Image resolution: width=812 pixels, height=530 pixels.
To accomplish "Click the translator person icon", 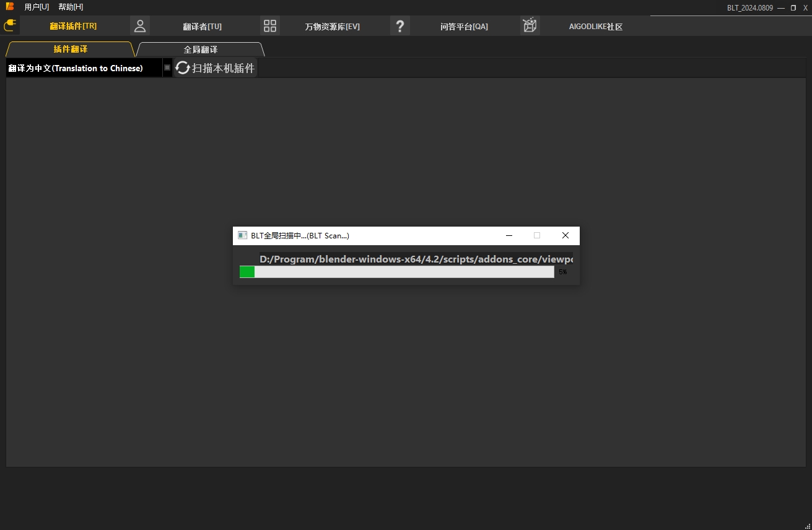I will (x=140, y=26).
